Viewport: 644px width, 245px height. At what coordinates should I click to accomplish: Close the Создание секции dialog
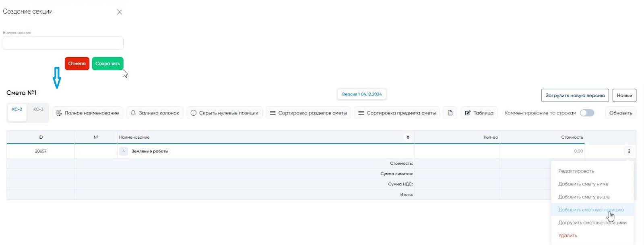[x=119, y=12]
